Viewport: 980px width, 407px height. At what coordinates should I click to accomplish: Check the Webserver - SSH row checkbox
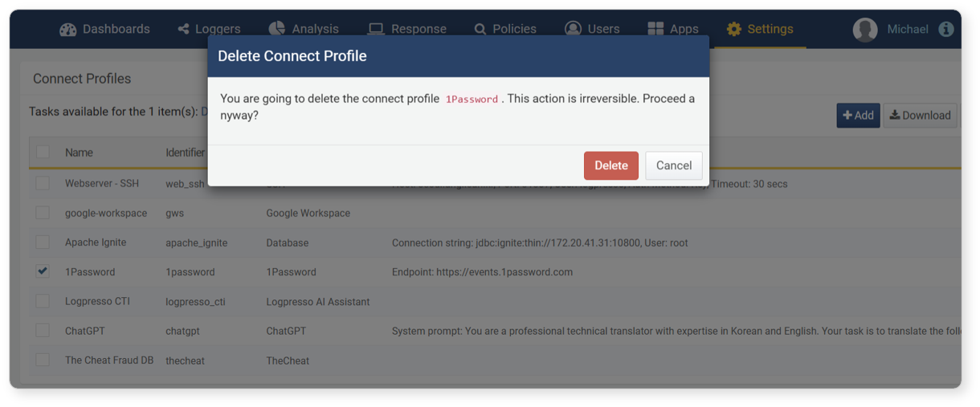pos(43,184)
